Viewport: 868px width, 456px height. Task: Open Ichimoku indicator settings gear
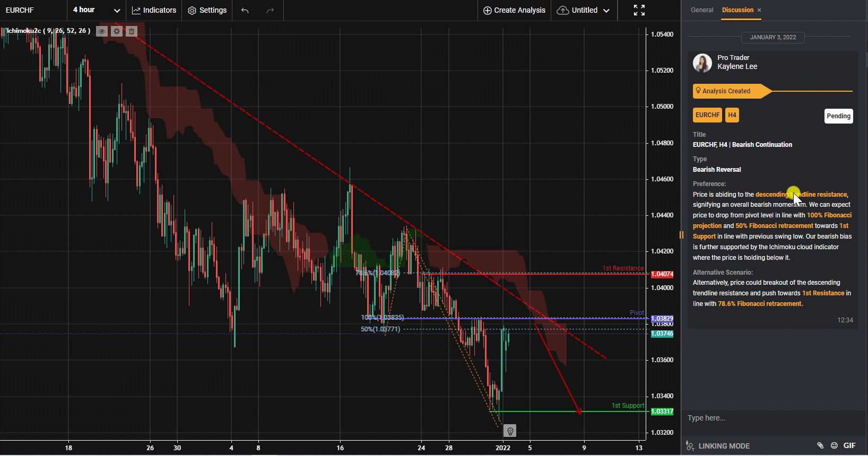[117, 31]
